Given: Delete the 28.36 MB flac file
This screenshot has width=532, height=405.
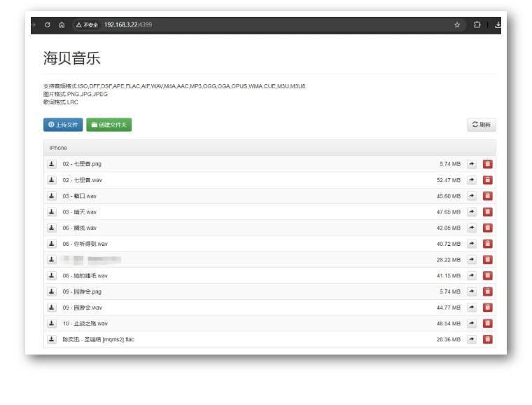Looking at the screenshot, I should (x=488, y=339).
